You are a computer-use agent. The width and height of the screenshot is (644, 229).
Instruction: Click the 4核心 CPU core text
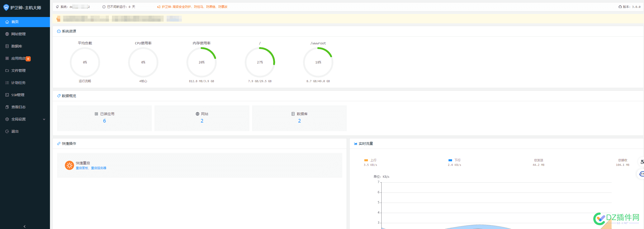pyautogui.click(x=143, y=81)
